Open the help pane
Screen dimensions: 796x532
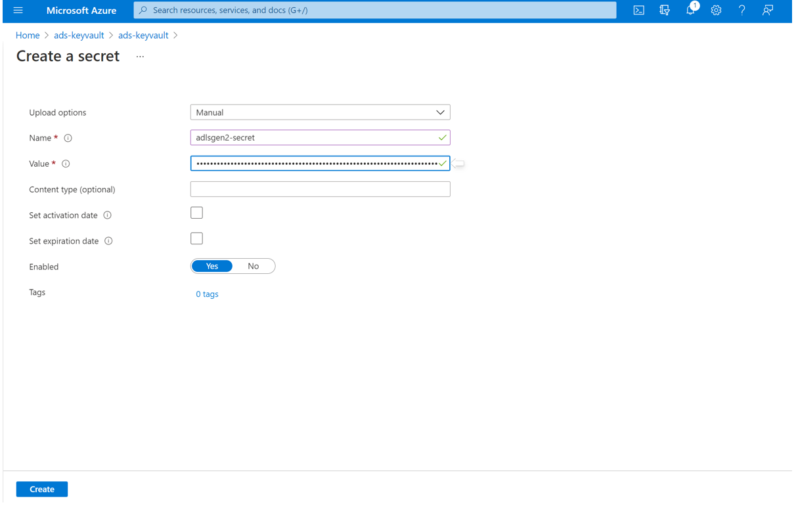click(x=741, y=10)
